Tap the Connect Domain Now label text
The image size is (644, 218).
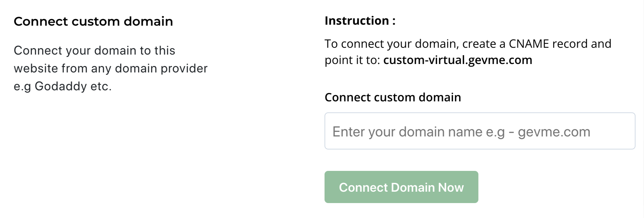401,187
